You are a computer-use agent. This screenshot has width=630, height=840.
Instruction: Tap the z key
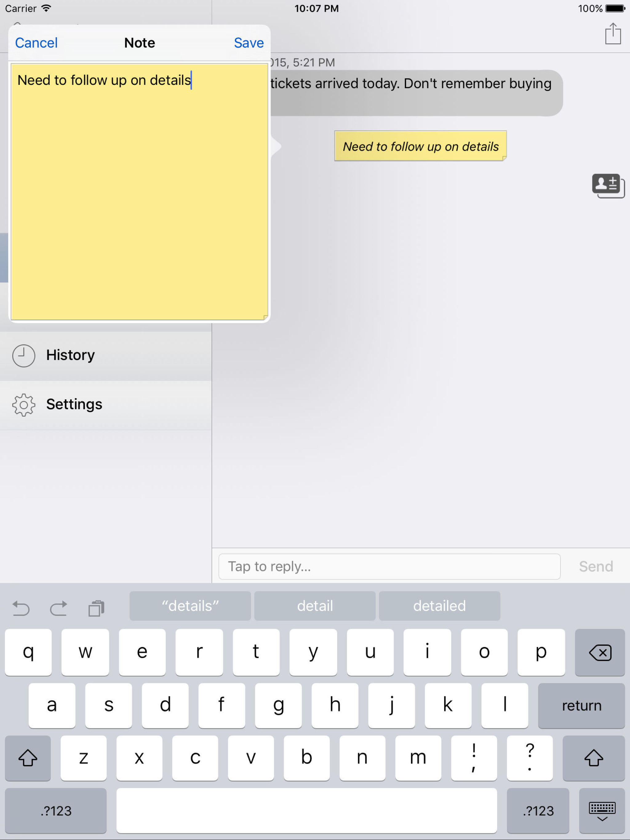[x=84, y=758]
